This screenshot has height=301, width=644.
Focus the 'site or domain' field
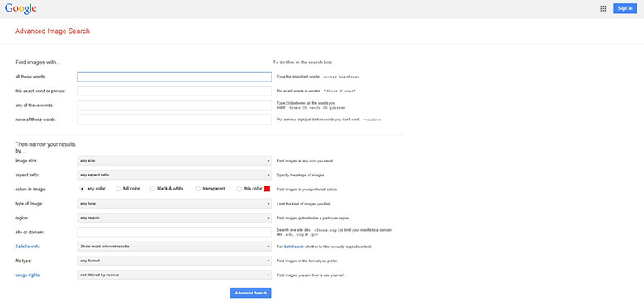tap(174, 232)
